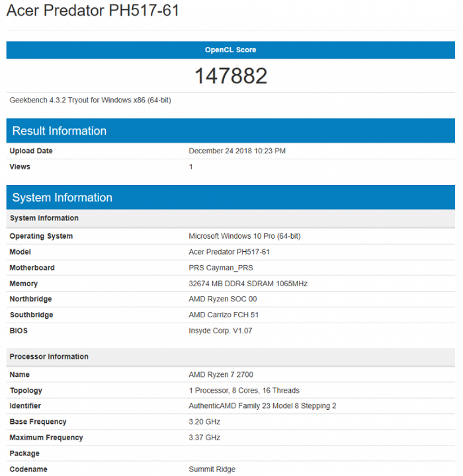463x476 pixels.
Task: Select the value PRS Cayman_PRS
Action: pyautogui.click(x=221, y=268)
